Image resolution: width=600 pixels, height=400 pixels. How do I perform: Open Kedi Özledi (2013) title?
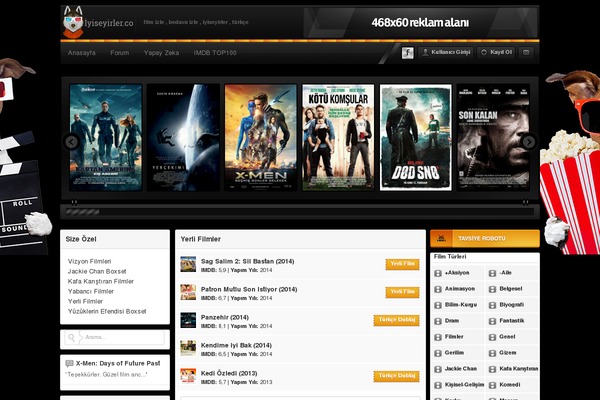pyautogui.click(x=229, y=373)
